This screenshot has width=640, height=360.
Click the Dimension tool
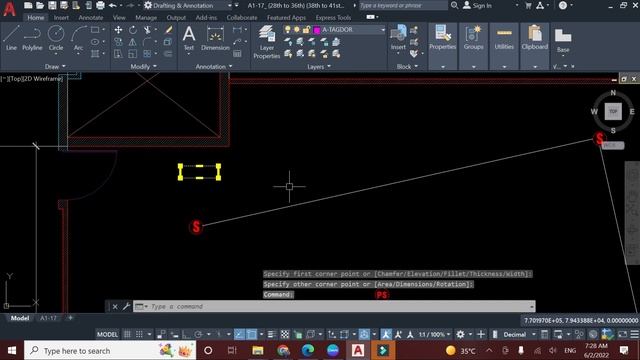click(x=215, y=38)
